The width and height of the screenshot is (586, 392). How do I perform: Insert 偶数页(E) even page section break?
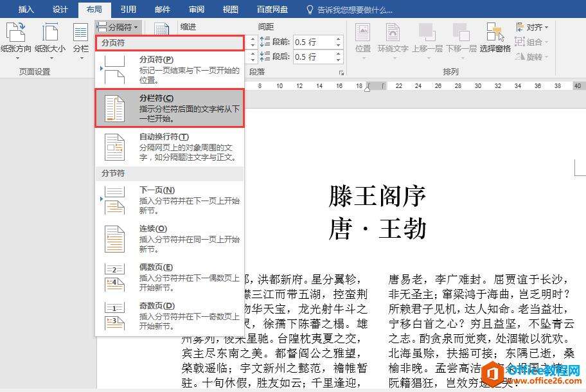tap(169, 277)
